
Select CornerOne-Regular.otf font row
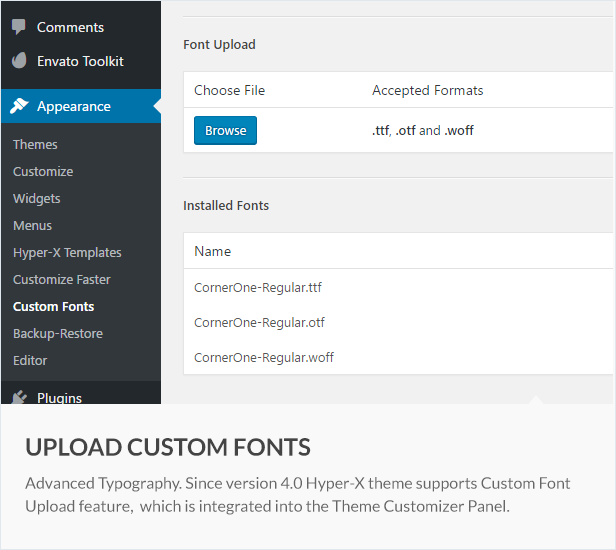click(259, 323)
